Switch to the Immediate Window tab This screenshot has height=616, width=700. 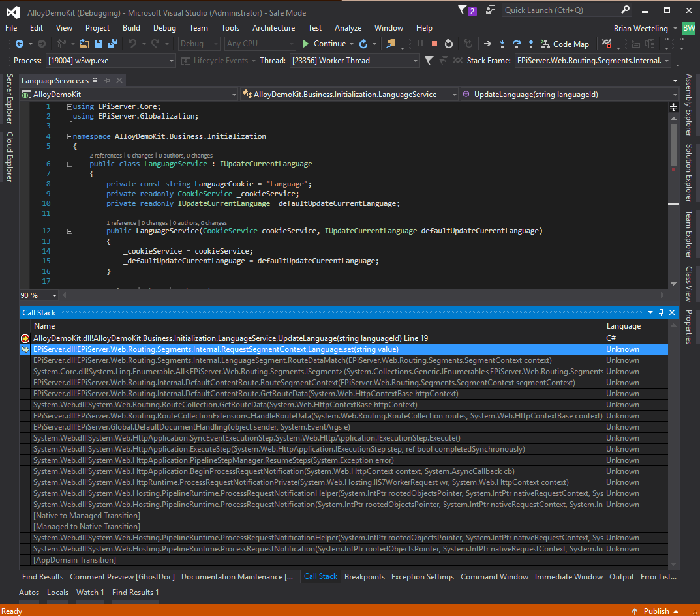click(568, 577)
